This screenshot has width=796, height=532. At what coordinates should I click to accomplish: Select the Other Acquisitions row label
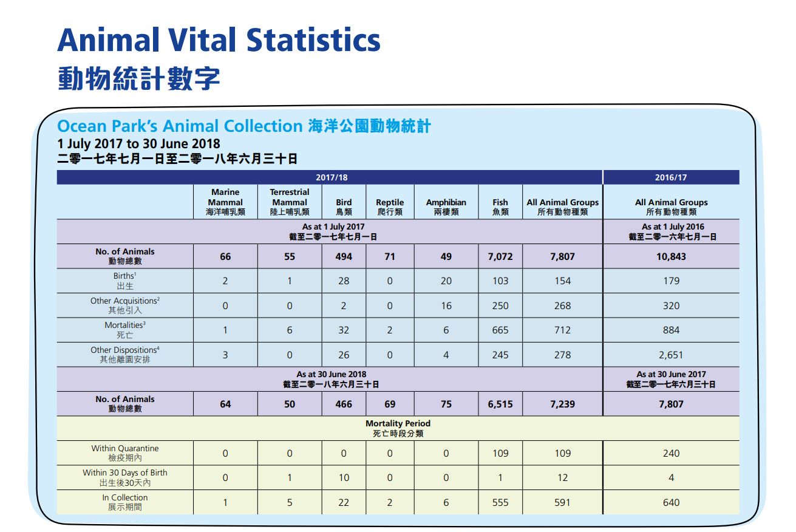coord(125,305)
